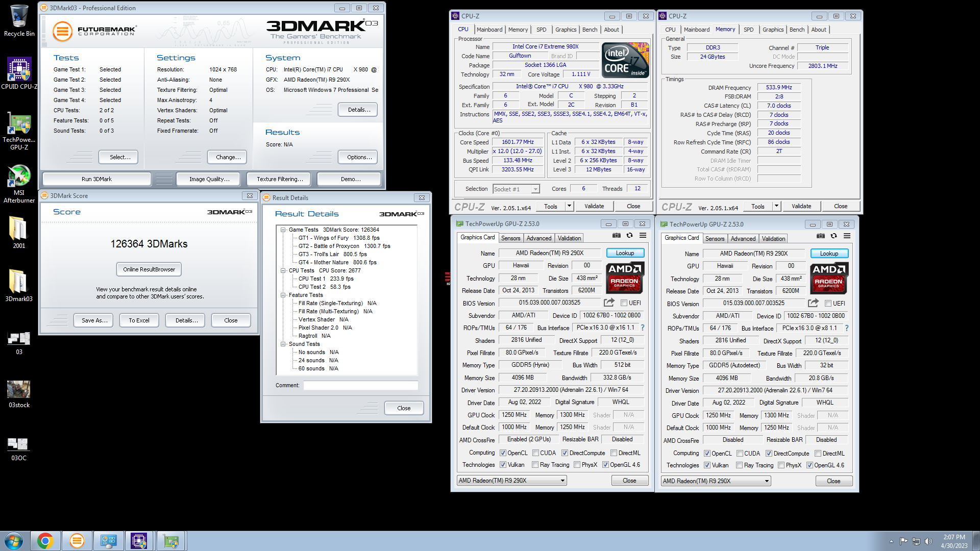Switch to 3DMark03 in the taskbar
980x551 pixels.
(77, 541)
